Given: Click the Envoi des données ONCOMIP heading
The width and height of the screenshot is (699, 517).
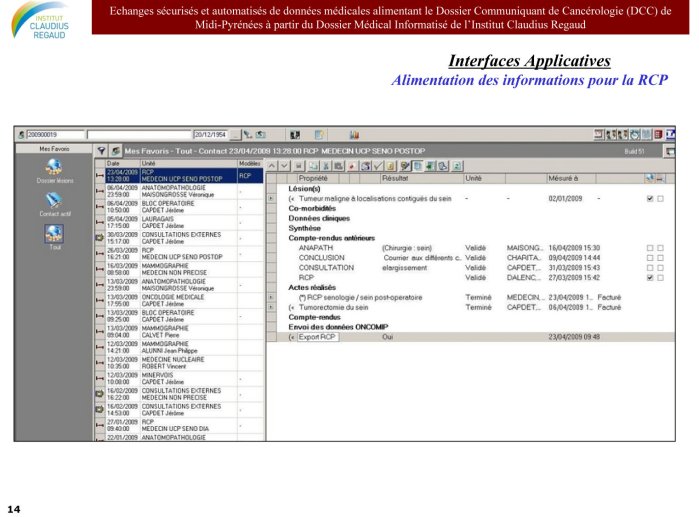Looking at the screenshot, I should click(x=338, y=327).
